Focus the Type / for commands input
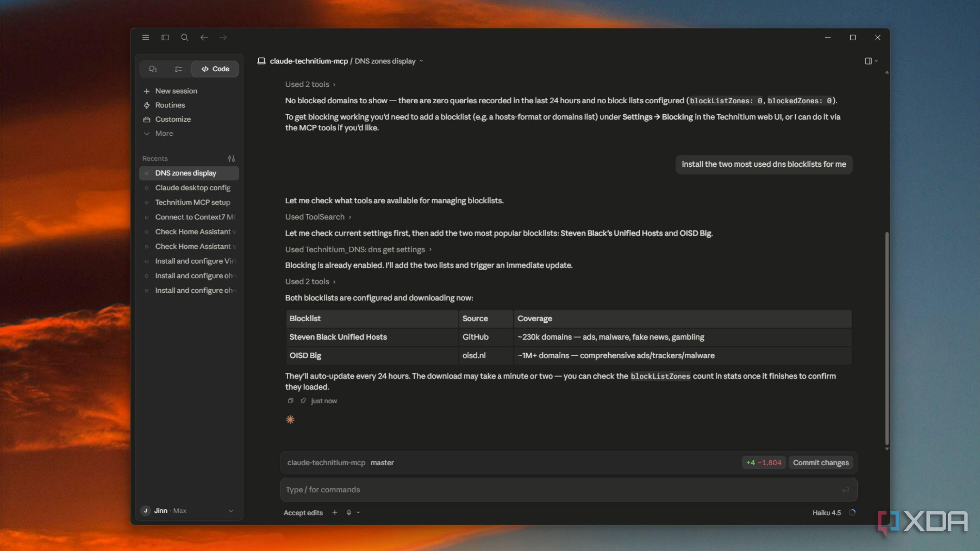Viewport: 980px width, 551px height. click(569, 490)
